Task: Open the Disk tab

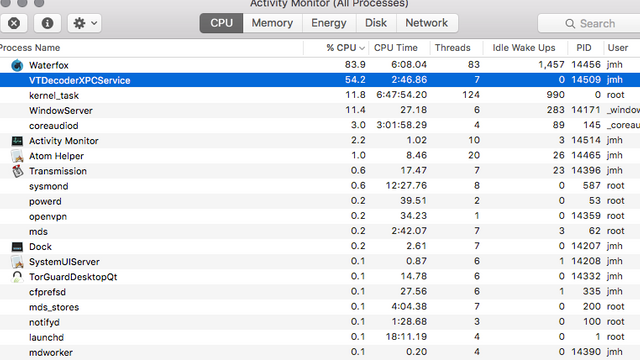Action: point(376,23)
